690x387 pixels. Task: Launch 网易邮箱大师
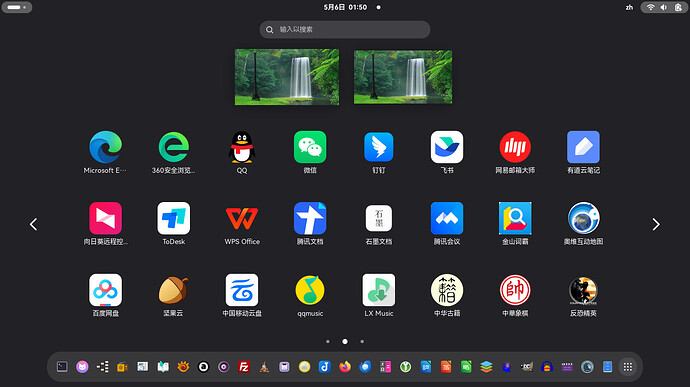(x=515, y=147)
